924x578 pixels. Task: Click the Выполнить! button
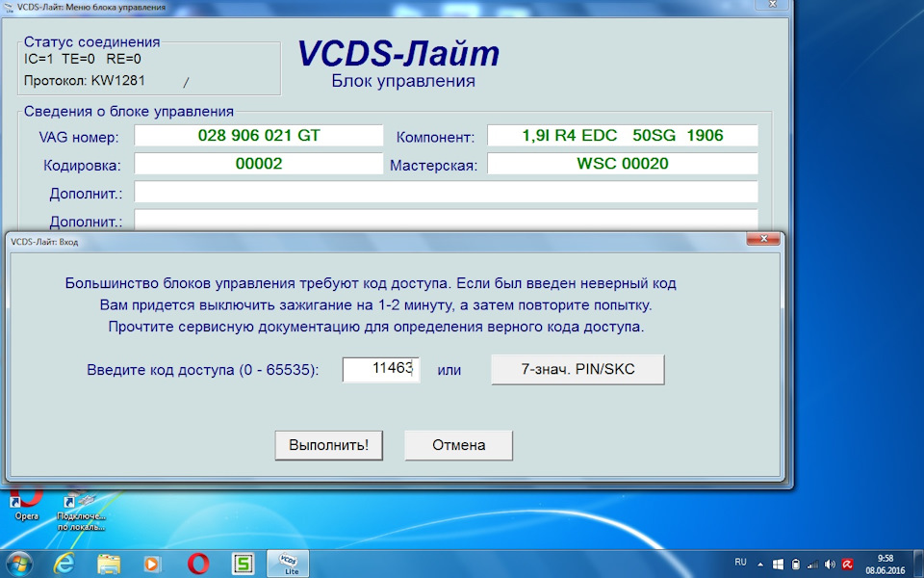tap(329, 445)
